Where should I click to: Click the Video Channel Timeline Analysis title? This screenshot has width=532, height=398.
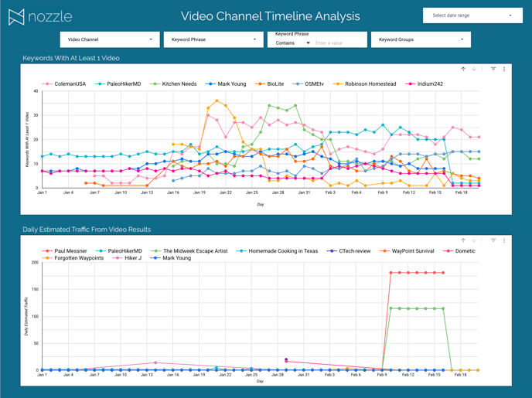pyautogui.click(x=271, y=16)
